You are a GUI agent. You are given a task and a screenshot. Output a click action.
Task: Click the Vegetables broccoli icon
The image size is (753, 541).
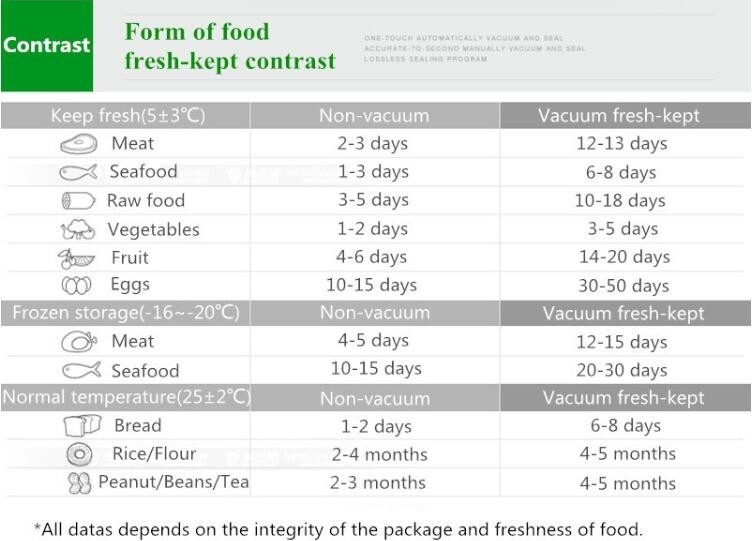(78, 230)
